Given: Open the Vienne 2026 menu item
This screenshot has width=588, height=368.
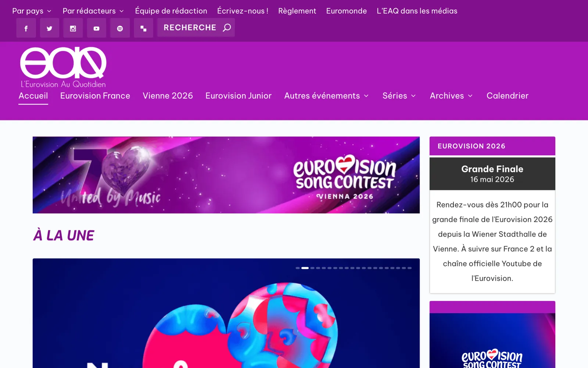Looking at the screenshot, I should tap(168, 96).
